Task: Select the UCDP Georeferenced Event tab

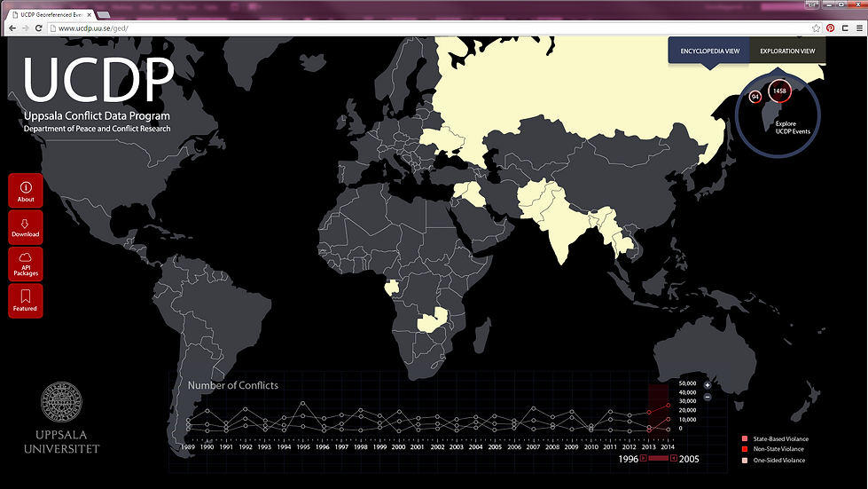Action: click(51, 15)
